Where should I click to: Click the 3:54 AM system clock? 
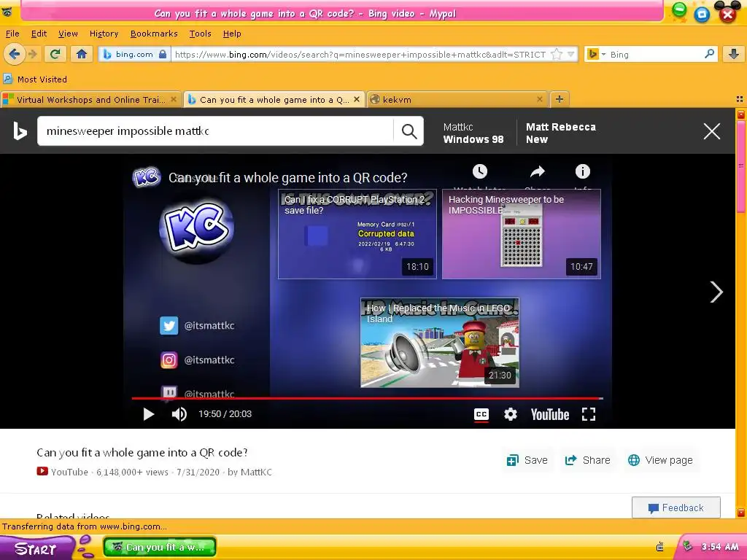[x=720, y=547]
